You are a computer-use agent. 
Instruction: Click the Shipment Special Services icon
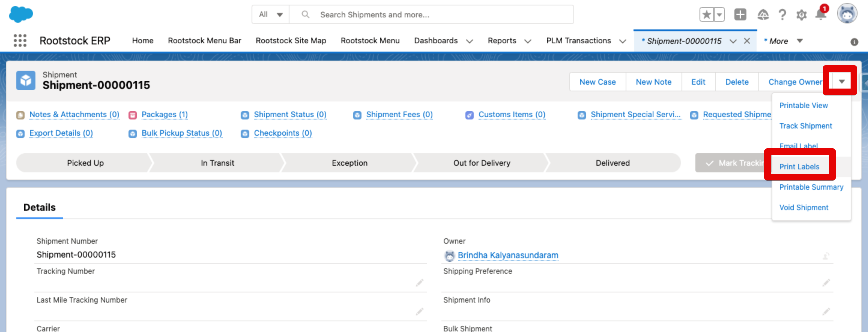tap(582, 115)
